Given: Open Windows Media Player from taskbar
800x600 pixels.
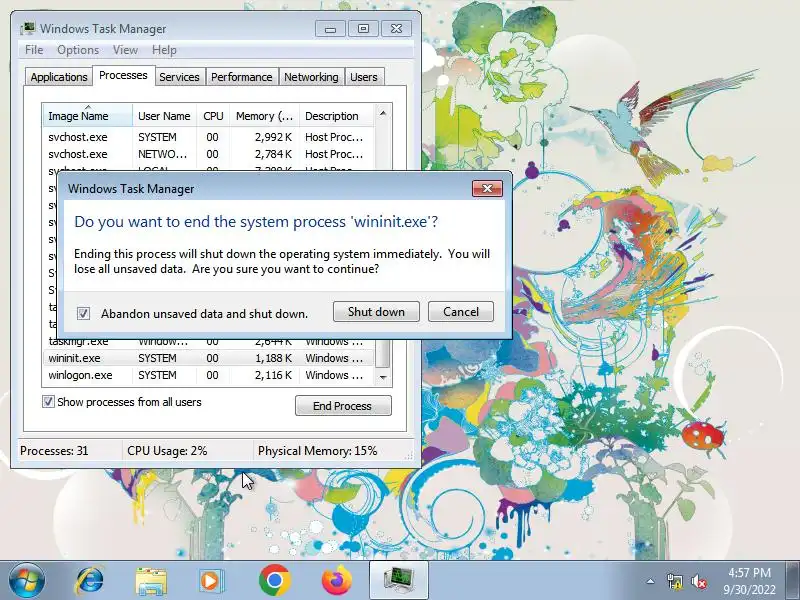Looking at the screenshot, I should 210,581.
